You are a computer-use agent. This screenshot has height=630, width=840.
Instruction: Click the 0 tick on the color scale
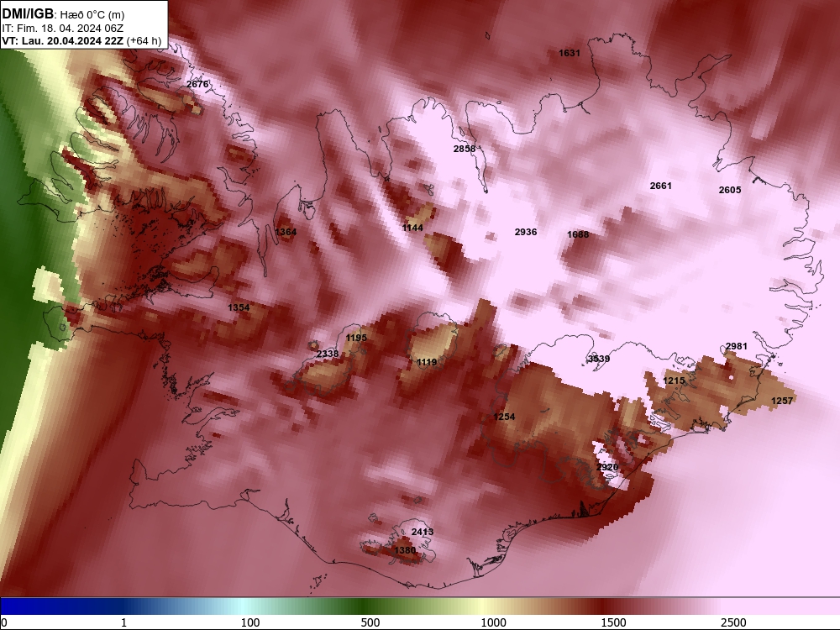(x=5, y=622)
